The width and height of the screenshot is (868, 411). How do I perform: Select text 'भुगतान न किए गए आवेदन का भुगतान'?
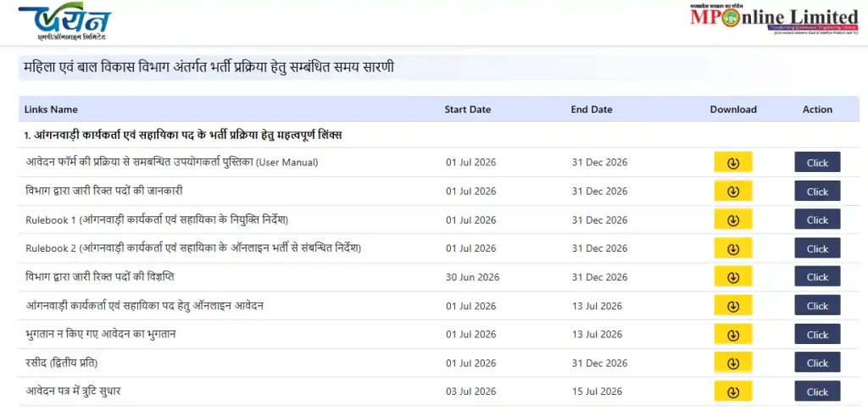click(x=101, y=334)
